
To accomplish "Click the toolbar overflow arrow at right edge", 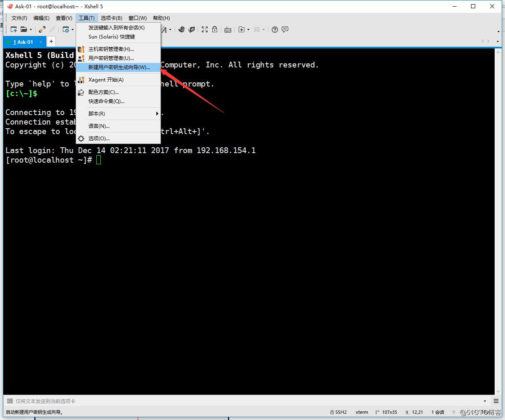I will tap(498, 31).
